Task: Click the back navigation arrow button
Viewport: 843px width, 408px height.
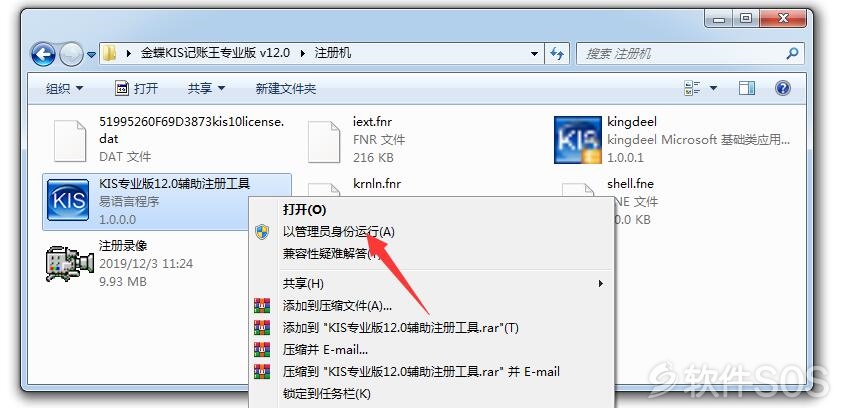Action: pos(44,54)
